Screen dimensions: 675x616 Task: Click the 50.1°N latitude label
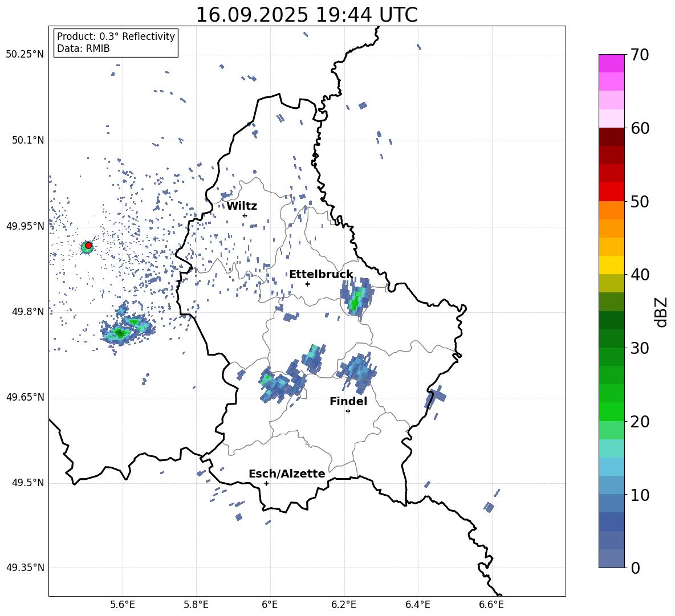click(x=28, y=141)
